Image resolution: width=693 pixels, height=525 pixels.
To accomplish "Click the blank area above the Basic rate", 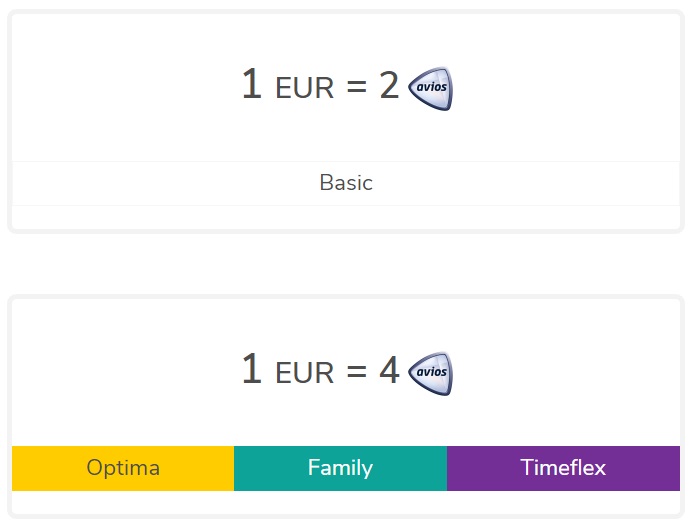I will point(346,35).
